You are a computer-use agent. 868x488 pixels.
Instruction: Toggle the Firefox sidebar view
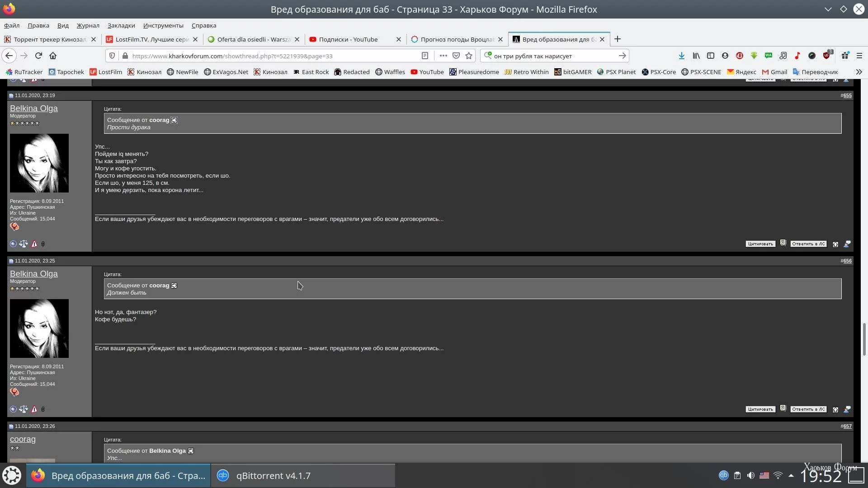[711, 56]
